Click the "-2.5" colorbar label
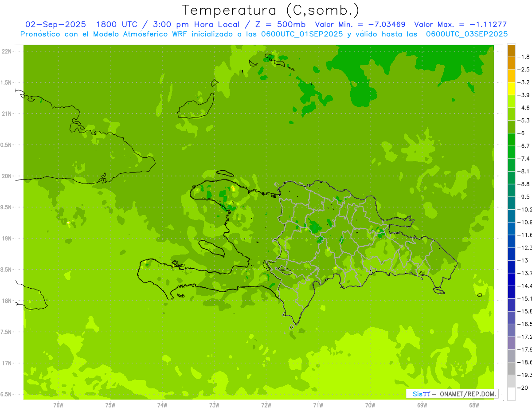Image resolution: width=532 pixels, height=411 pixels. pyautogui.click(x=524, y=70)
